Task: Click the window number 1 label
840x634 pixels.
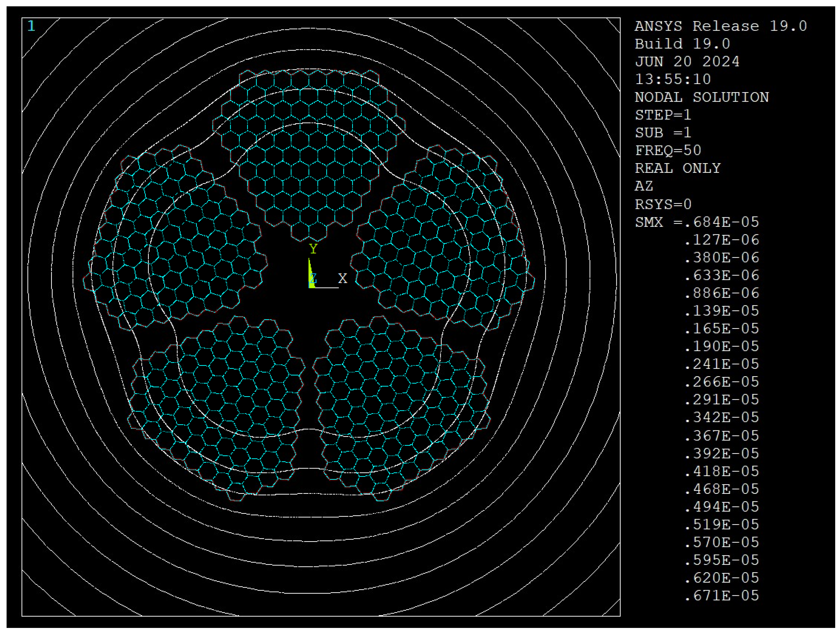Action: [31, 26]
